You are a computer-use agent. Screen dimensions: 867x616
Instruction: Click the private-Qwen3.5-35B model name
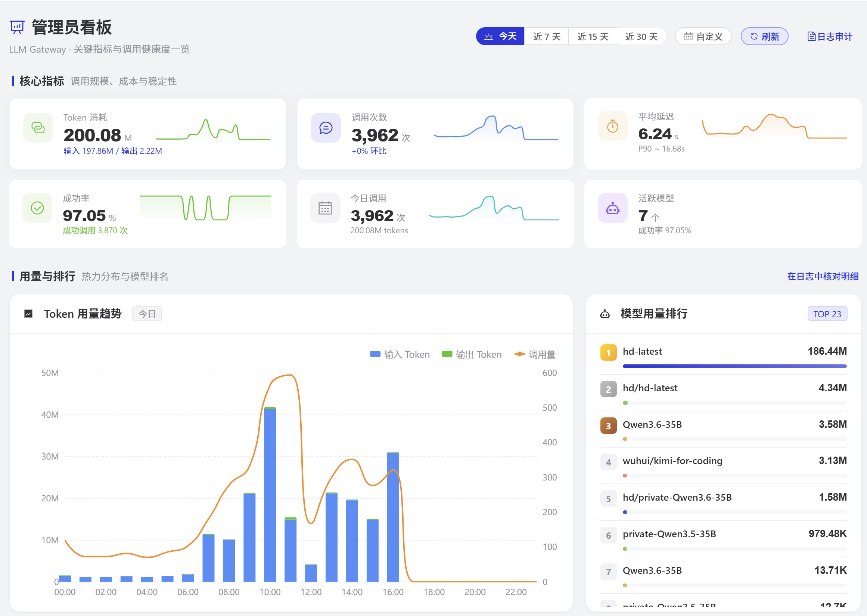pyautogui.click(x=669, y=534)
